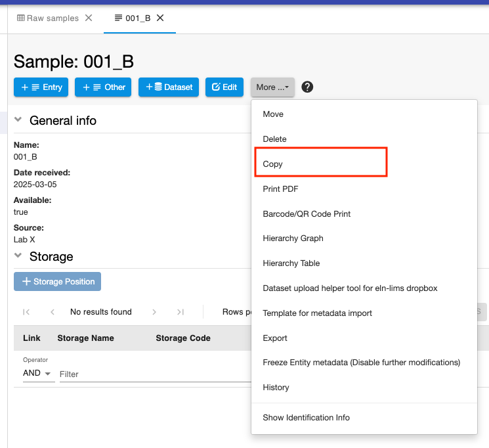Switch to the Raw samples tab
Image resolution: width=489 pixels, height=448 pixels.
click(x=48, y=18)
